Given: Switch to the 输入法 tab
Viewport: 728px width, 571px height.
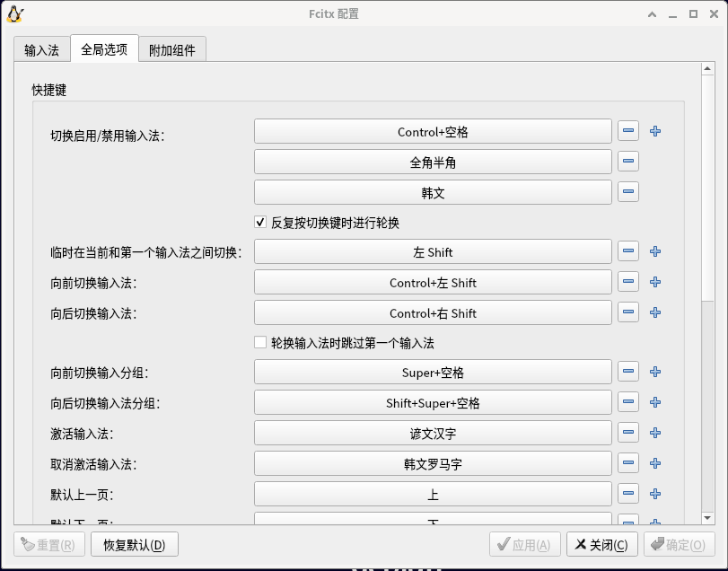Looking at the screenshot, I should (x=42, y=50).
